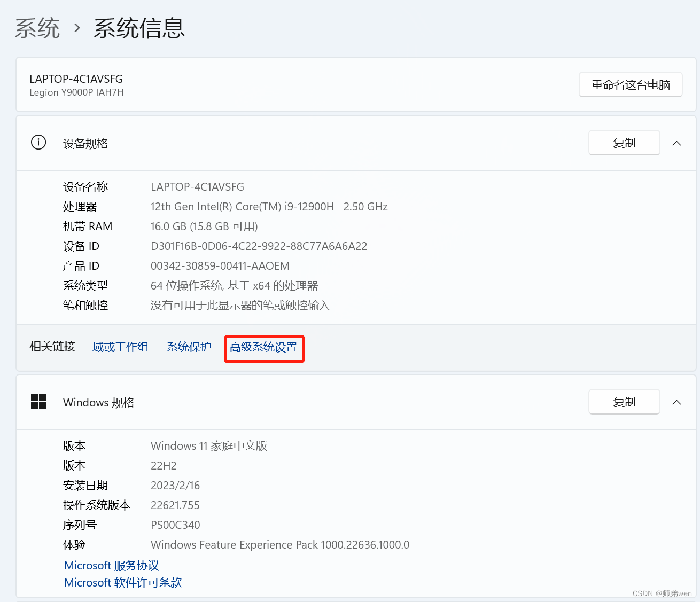This screenshot has width=700, height=602.
Task: Collapse the Windows 规格 section chevron
Action: [x=676, y=402]
